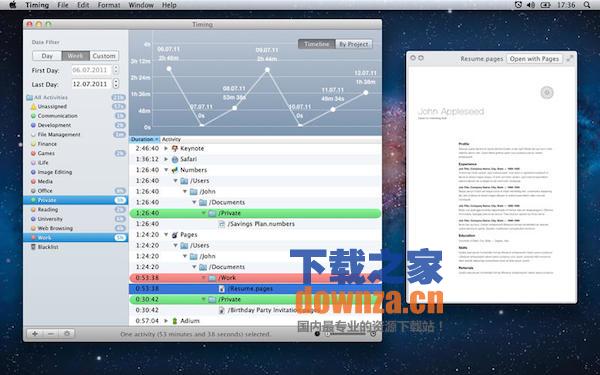Click the Resume.pages document icon
Screen dimensions: 600x375
(x=222, y=289)
